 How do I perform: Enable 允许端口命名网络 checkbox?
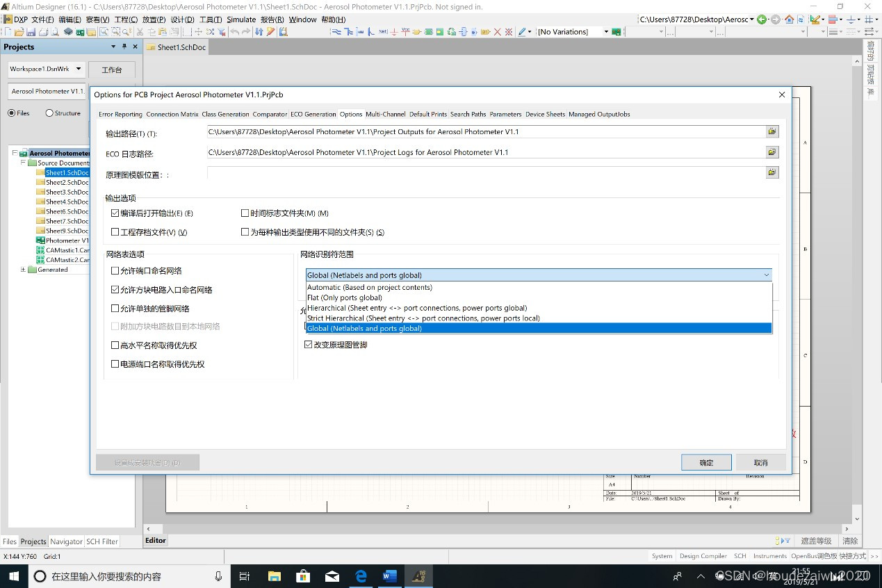coord(115,271)
